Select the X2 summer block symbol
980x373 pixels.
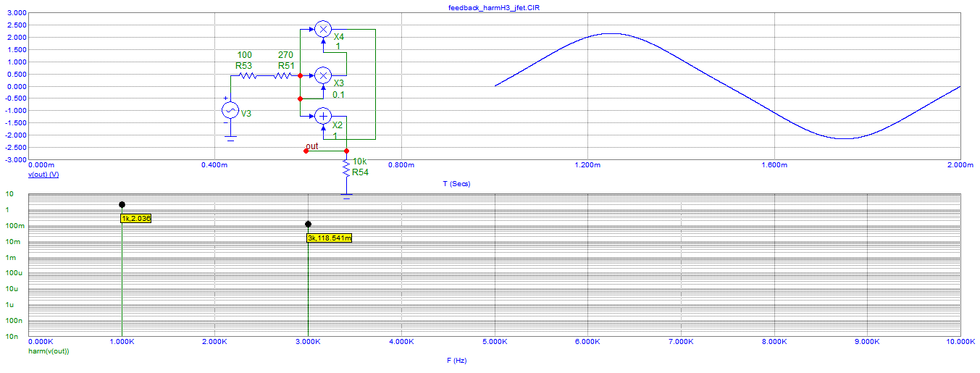click(323, 116)
